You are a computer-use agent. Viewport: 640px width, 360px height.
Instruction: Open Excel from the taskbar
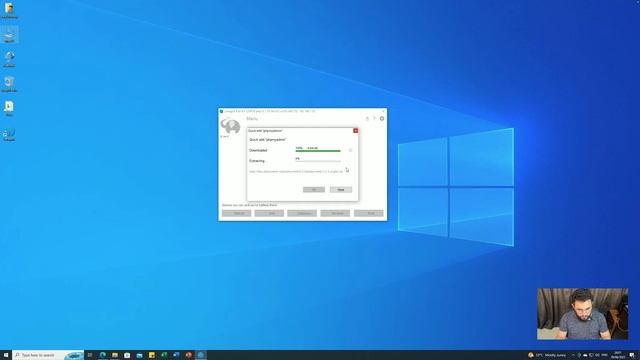164,355
